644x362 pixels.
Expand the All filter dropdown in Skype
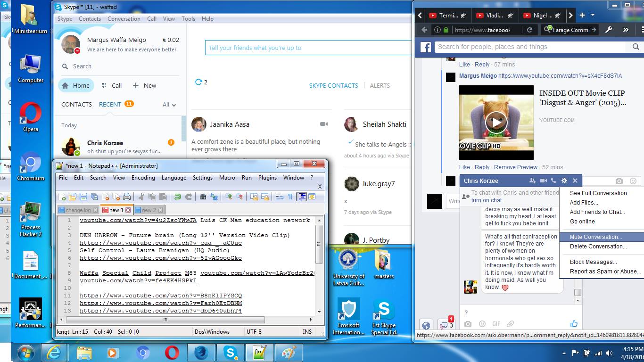click(169, 105)
